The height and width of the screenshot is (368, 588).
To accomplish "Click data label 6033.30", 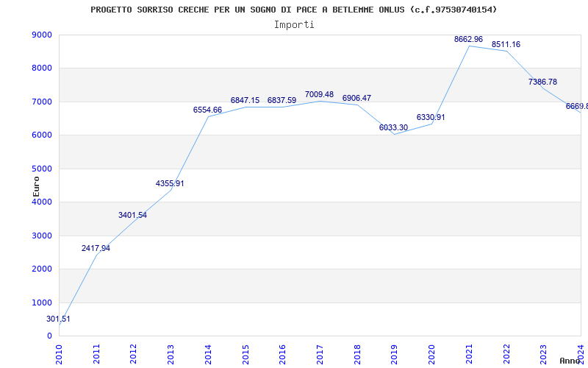I will tap(393, 127).
